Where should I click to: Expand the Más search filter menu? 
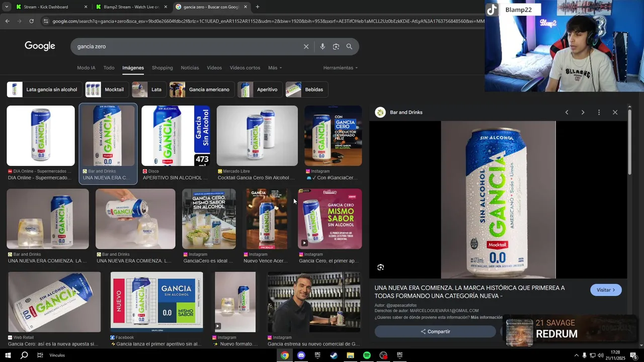275,68
